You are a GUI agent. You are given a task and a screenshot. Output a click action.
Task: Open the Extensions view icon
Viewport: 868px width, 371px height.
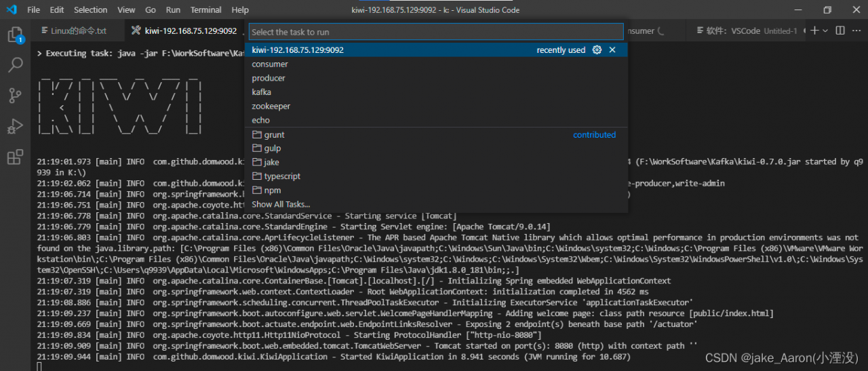(14, 158)
